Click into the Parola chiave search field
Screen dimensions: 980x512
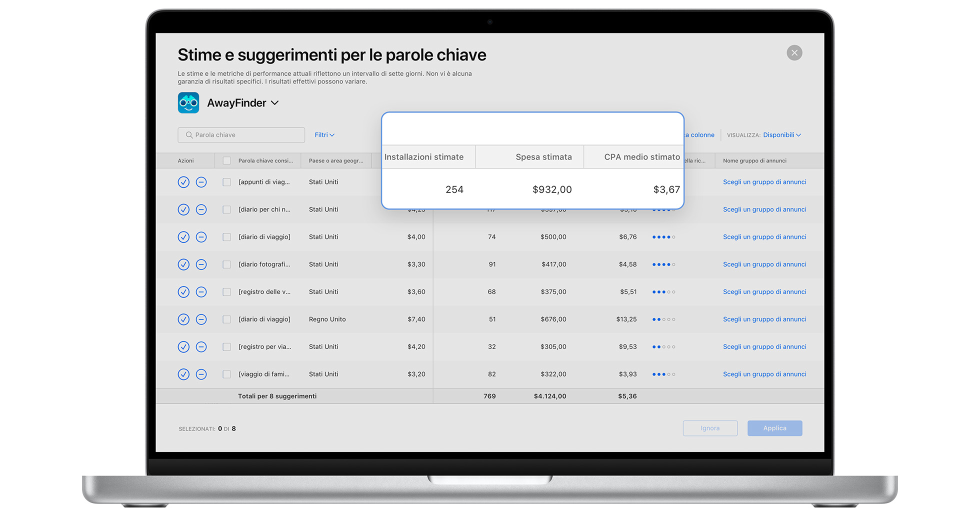click(x=241, y=135)
